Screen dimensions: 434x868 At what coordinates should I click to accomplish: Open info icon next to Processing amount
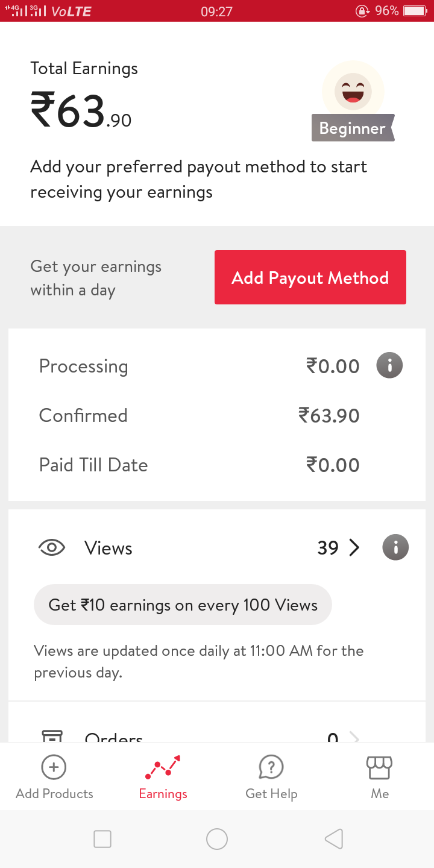click(389, 365)
